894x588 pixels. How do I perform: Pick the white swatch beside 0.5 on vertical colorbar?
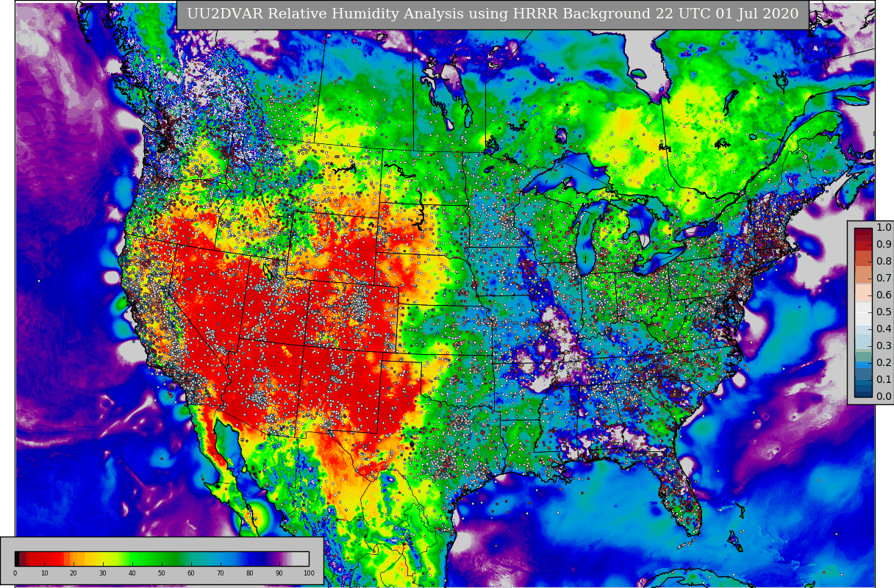click(863, 314)
